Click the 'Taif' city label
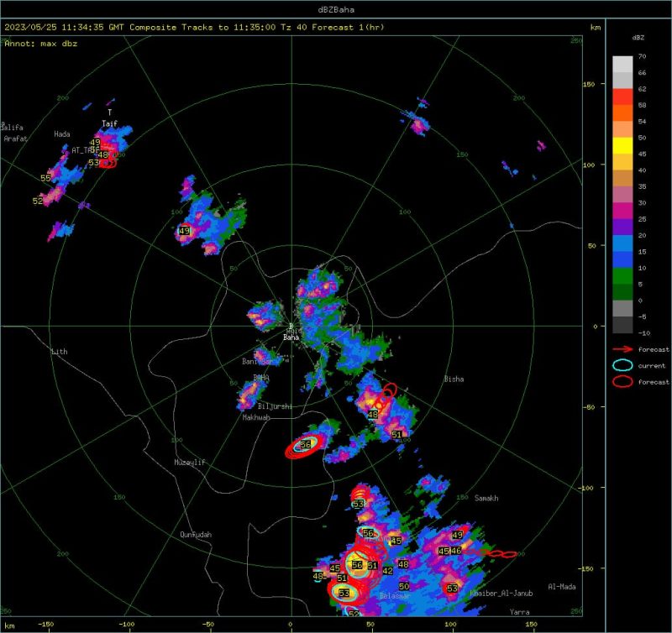The height and width of the screenshot is (633, 672). pyautogui.click(x=110, y=123)
